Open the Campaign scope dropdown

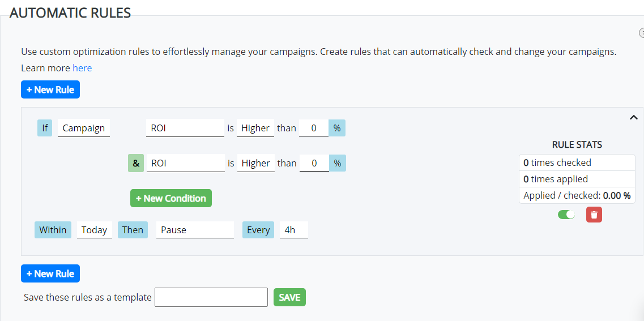coord(84,128)
